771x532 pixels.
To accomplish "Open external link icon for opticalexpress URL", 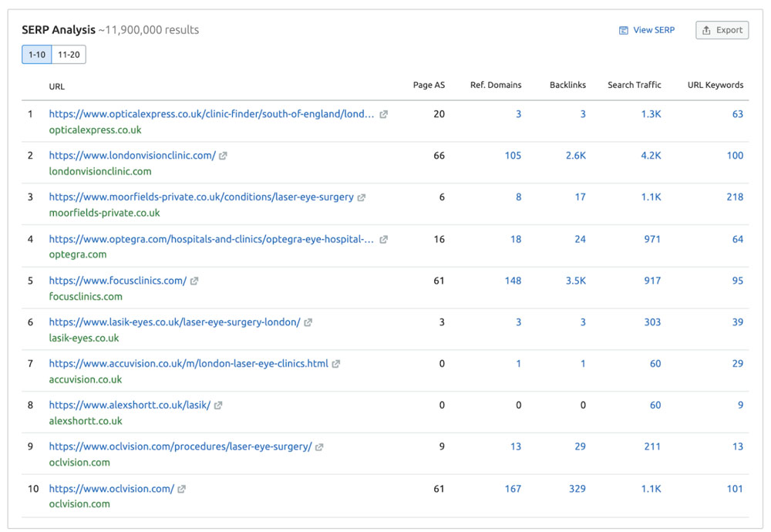I will click(383, 114).
